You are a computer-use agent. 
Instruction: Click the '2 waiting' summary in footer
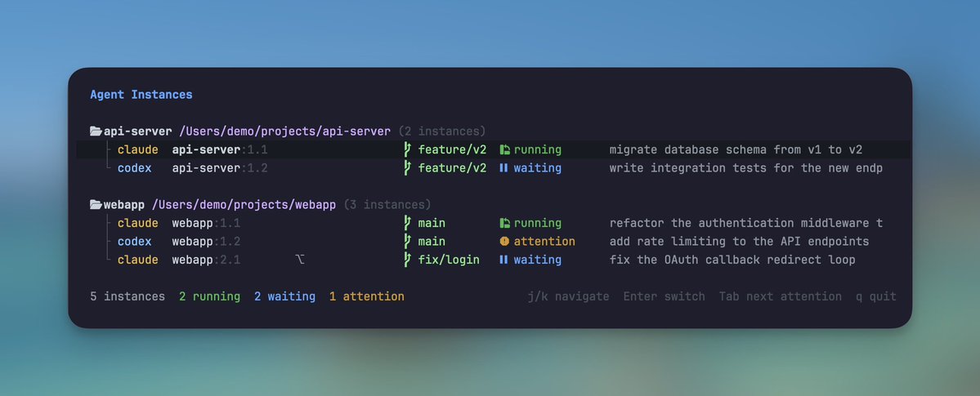click(x=284, y=296)
